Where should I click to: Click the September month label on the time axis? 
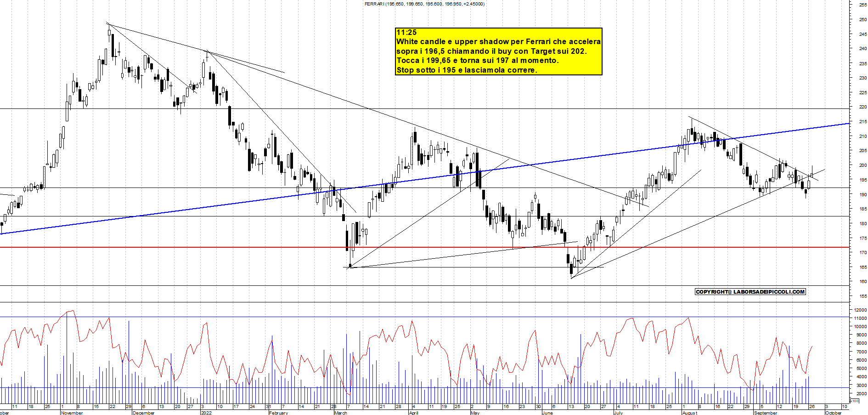766,413
